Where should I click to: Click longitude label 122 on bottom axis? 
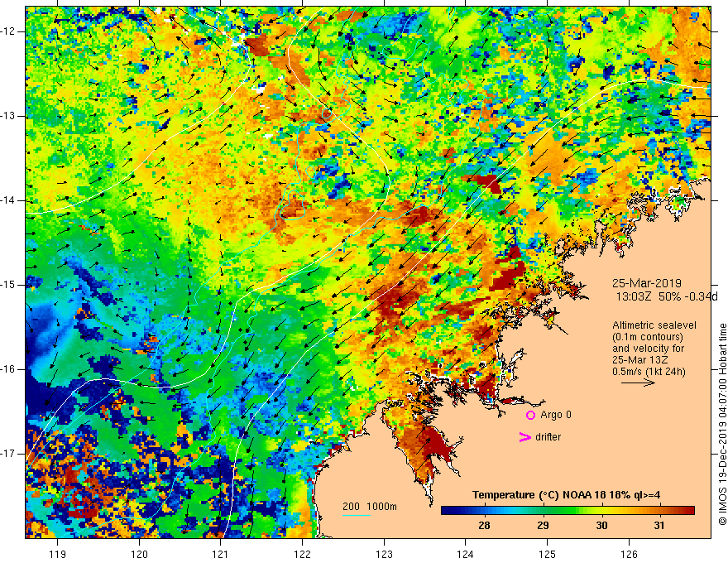pyautogui.click(x=302, y=554)
